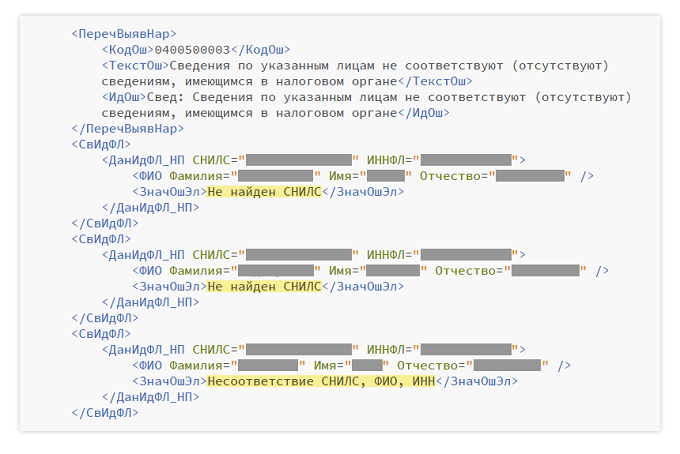680x454 pixels.
Task: Click the redacted СНИЛС value in second record
Action: [x=299, y=255]
